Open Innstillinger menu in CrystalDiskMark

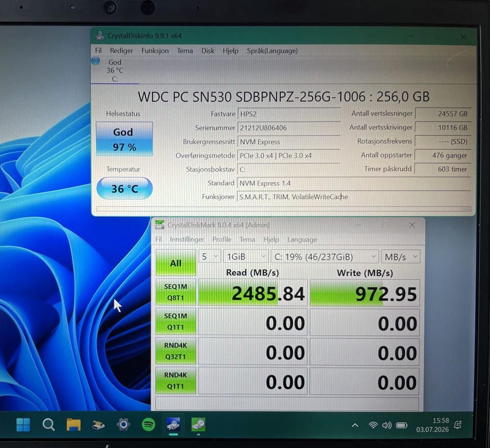click(187, 240)
